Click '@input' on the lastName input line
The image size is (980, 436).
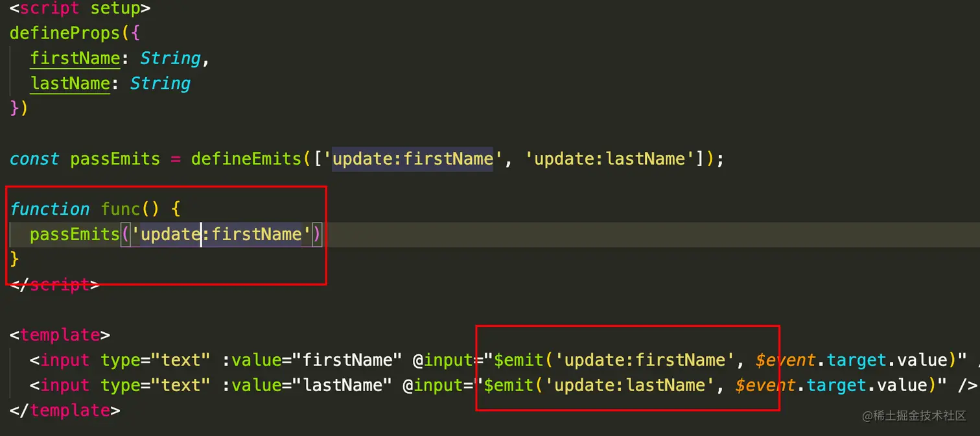pyautogui.click(x=432, y=385)
